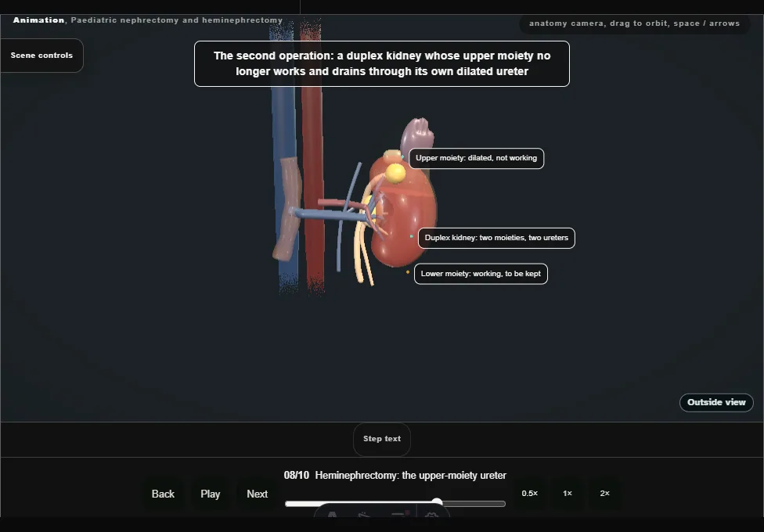Switch to Outside view

(x=716, y=402)
